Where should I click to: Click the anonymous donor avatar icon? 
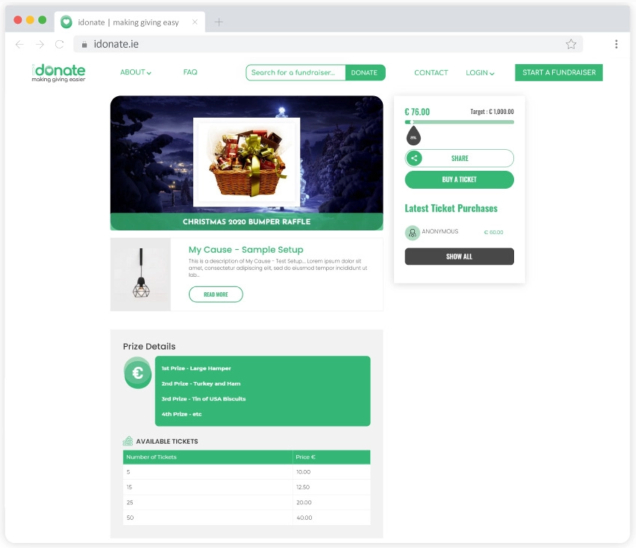tap(412, 232)
